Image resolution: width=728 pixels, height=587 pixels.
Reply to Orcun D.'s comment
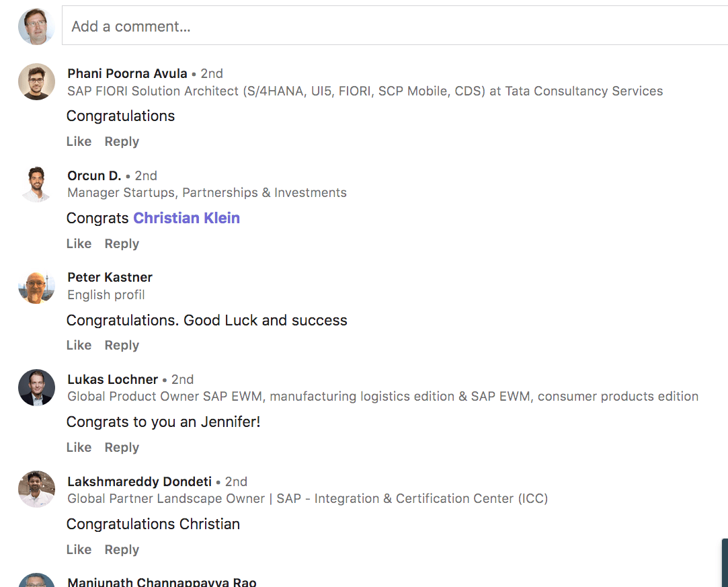tap(122, 243)
